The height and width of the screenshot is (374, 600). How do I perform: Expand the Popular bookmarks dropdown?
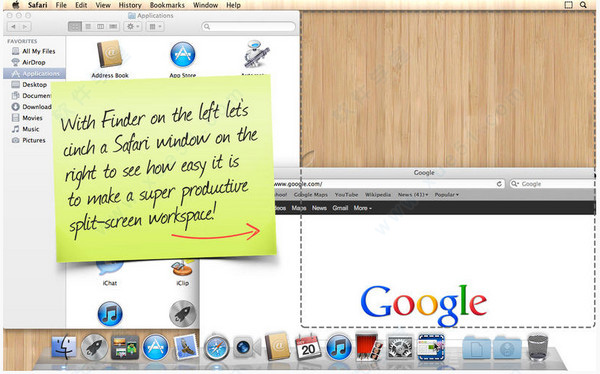point(446,194)
